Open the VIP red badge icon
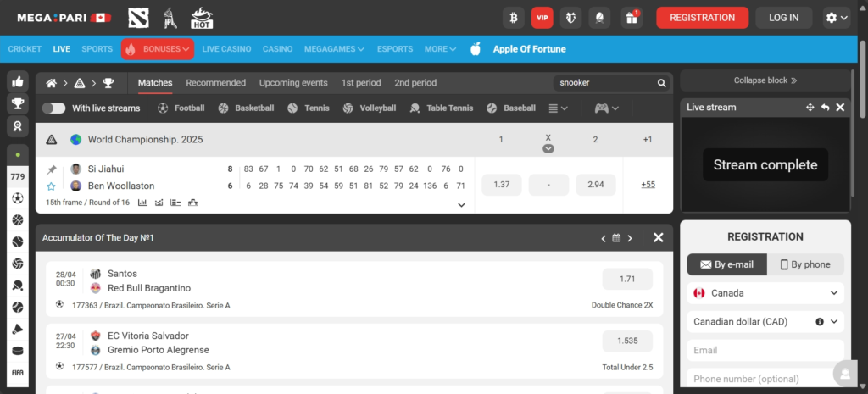This screenshot has width=868, height=394. coord(542,18)
